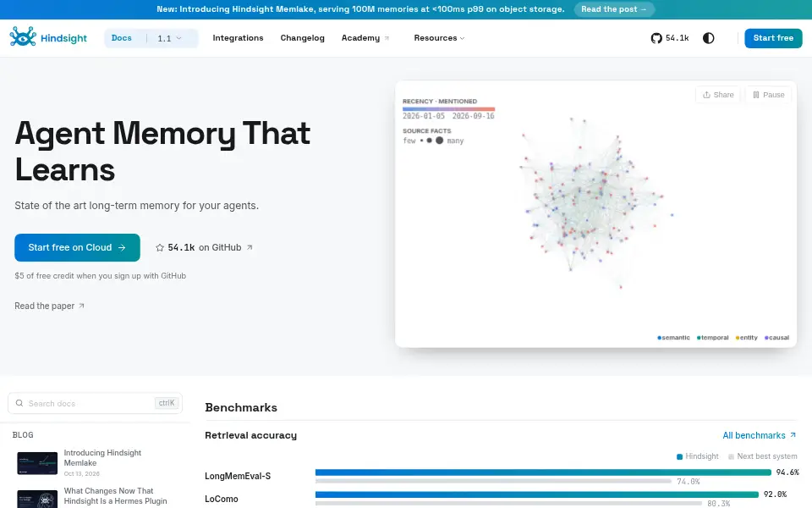
Task: Click the recency gradient color bar
Action: point(448,109)
